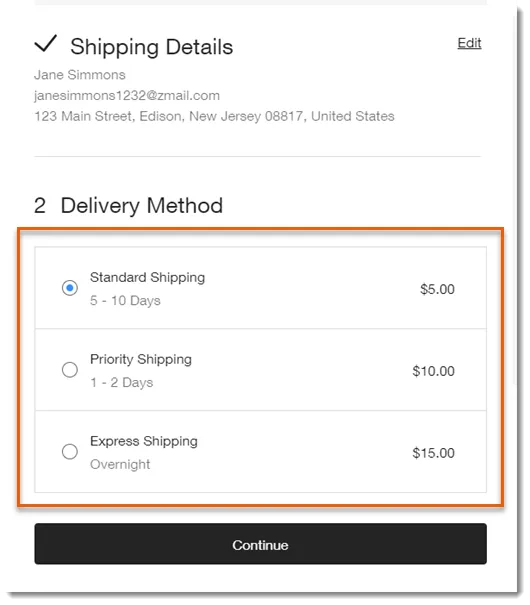Screen dimensions: 530x605
Task: Click the Shipping Details heading
Action: pos(152,47)
